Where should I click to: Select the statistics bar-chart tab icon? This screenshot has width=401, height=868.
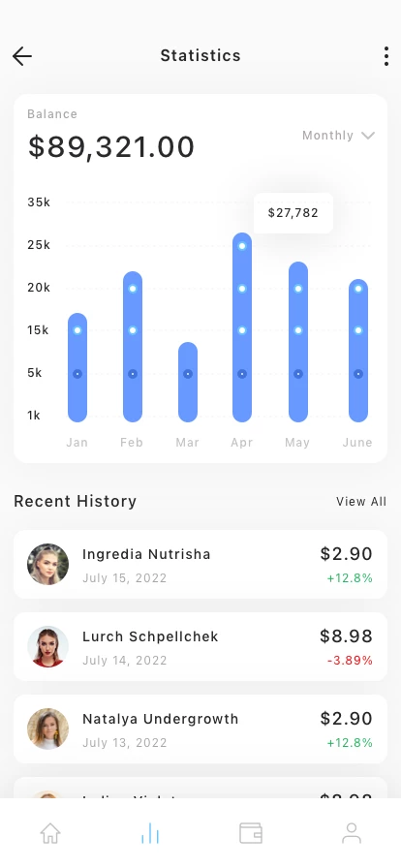(150, 833)
